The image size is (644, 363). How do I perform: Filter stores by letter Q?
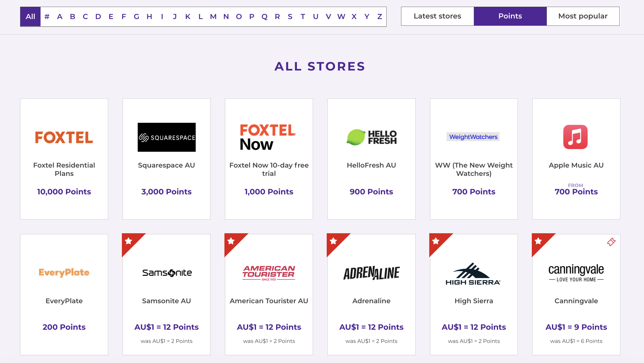click(264, 17)
